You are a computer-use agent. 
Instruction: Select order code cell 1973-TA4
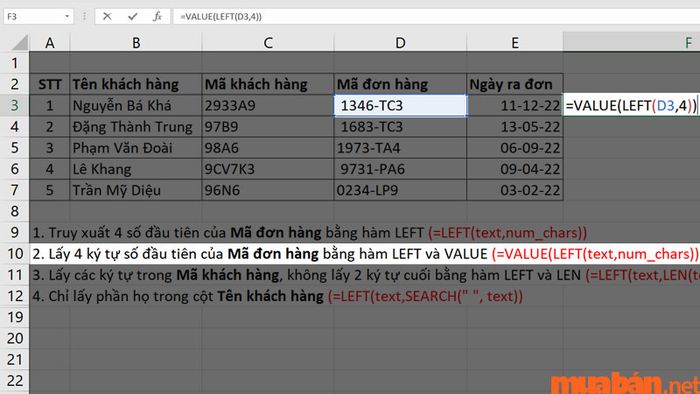tap(400, 148)
